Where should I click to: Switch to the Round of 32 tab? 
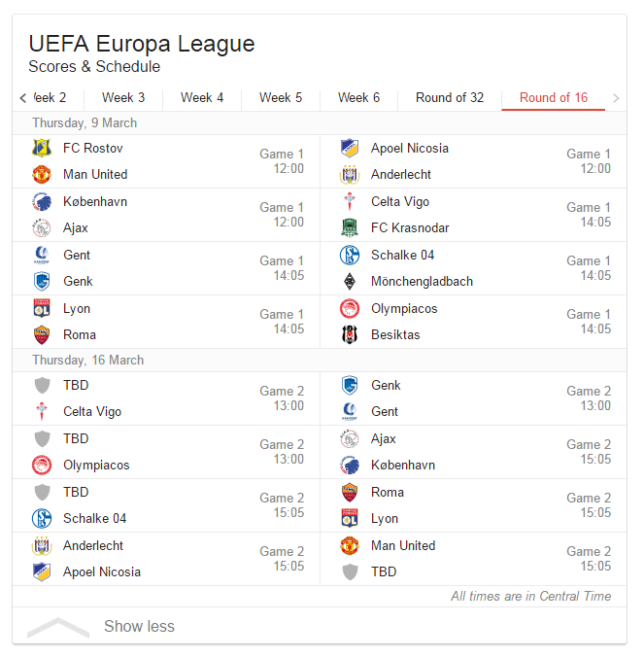[450, 97]
